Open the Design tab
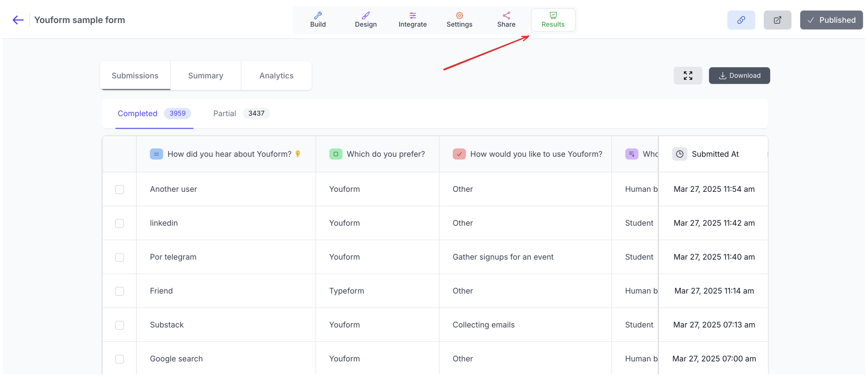This screenshot has width=868, height=377. [365, 20]
